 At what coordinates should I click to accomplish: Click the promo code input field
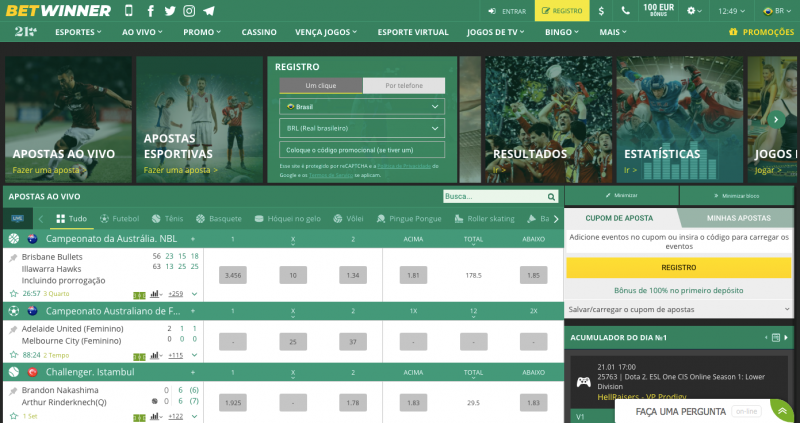click(x=362, y=150)
